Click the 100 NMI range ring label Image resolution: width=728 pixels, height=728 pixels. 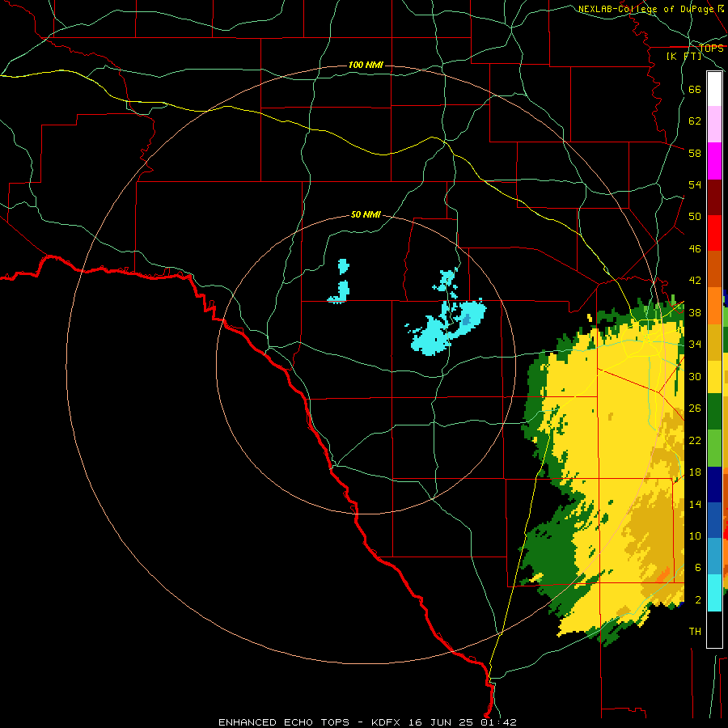(366, 65)
